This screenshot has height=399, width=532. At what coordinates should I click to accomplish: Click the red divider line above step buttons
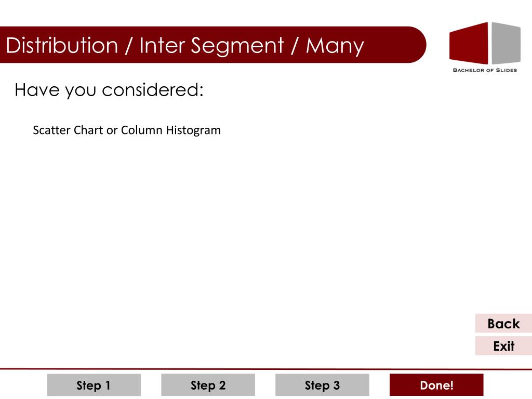[266, 369]
